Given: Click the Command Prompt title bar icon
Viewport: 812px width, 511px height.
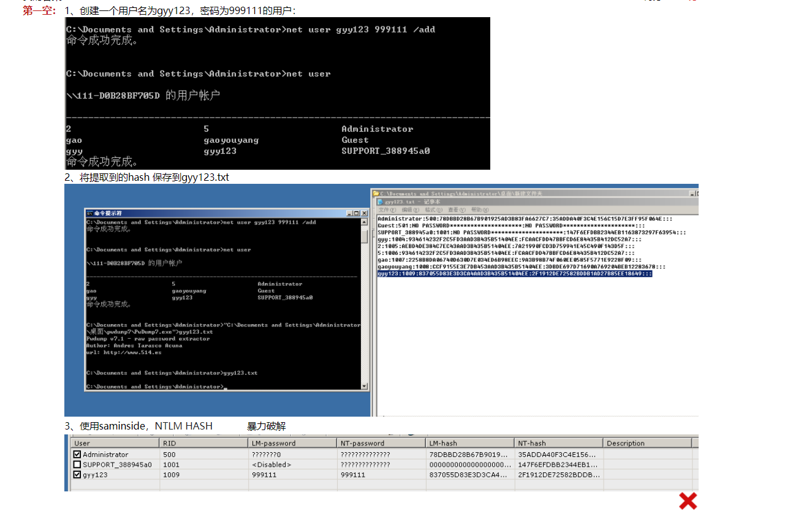Looking at the screenshot, I should 89,213.
